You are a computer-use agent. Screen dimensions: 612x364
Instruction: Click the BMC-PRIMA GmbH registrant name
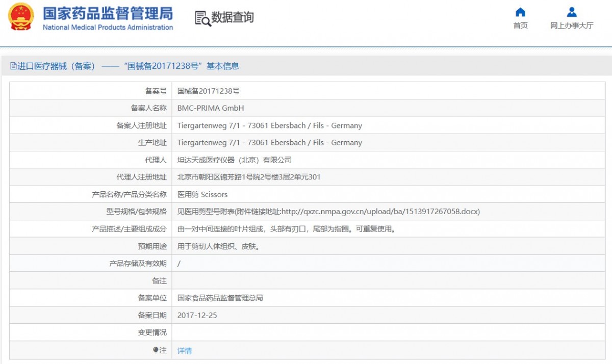[x=211, y=108]
